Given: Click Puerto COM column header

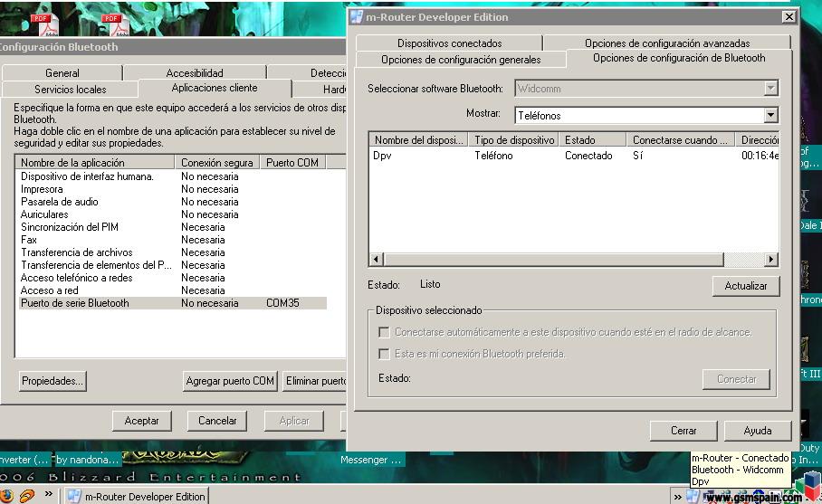Looking at the screenshot, I should [x=292, y=162].
